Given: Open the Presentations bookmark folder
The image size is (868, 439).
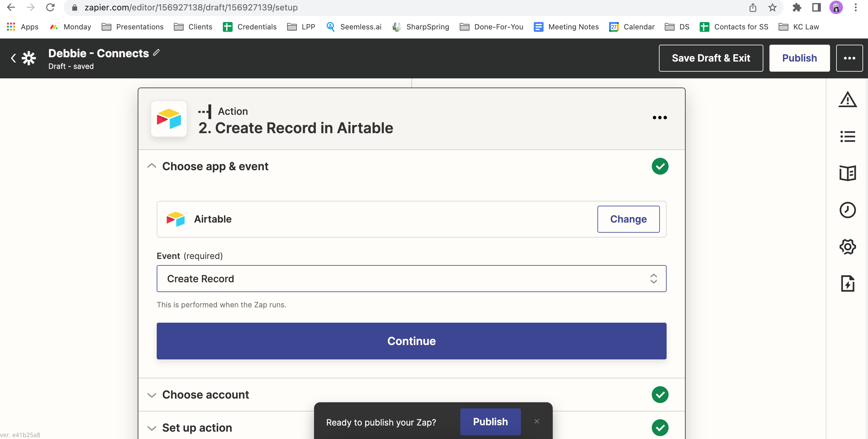Looking at the screenshot, I should [x=133, y=27].
